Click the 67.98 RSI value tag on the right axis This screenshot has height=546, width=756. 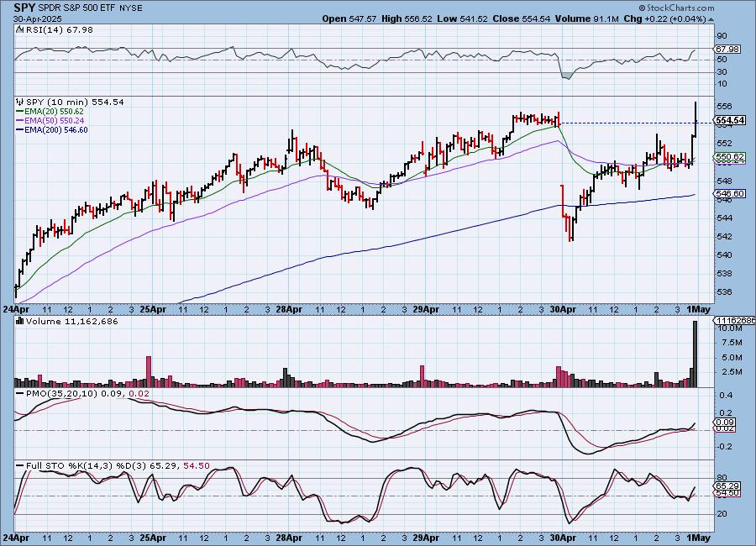[727, 50]
